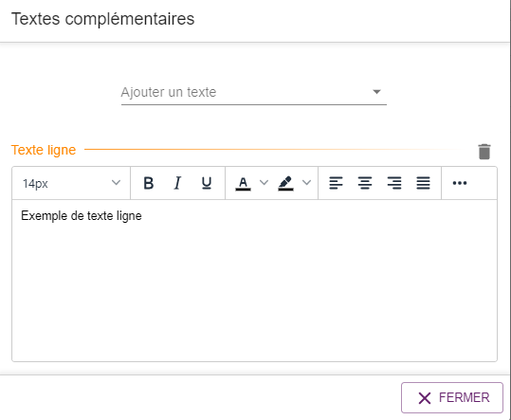Apply the current text color
Viewport: 511px width, 420px height.
[x=243, y=183]
